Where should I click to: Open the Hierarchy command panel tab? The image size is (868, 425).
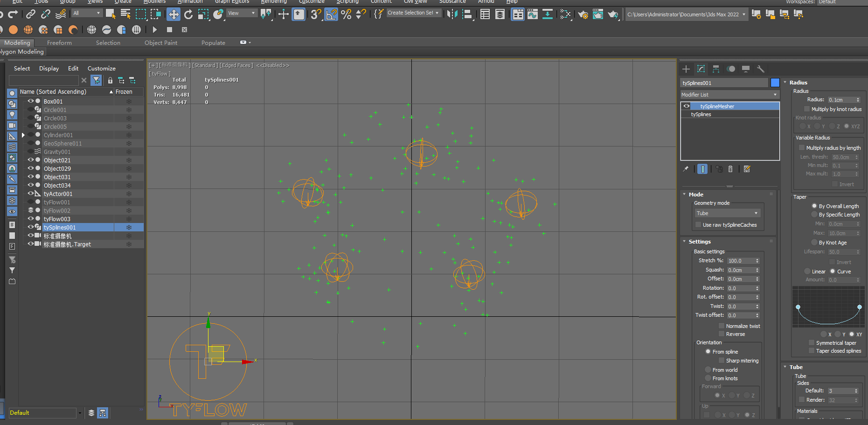[x=716, y=69]
